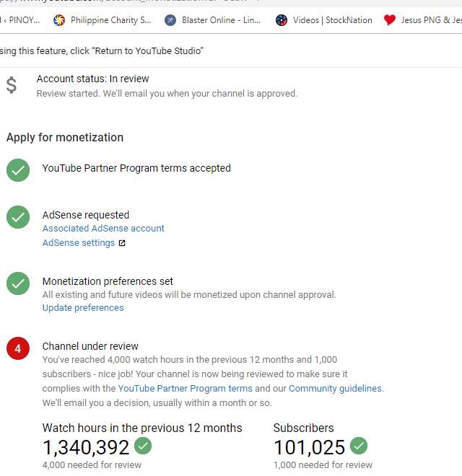This screenshot has height=476, width=462.
Task: Click green check beside Monetization preferences set
Action: [x=18, y=283]
